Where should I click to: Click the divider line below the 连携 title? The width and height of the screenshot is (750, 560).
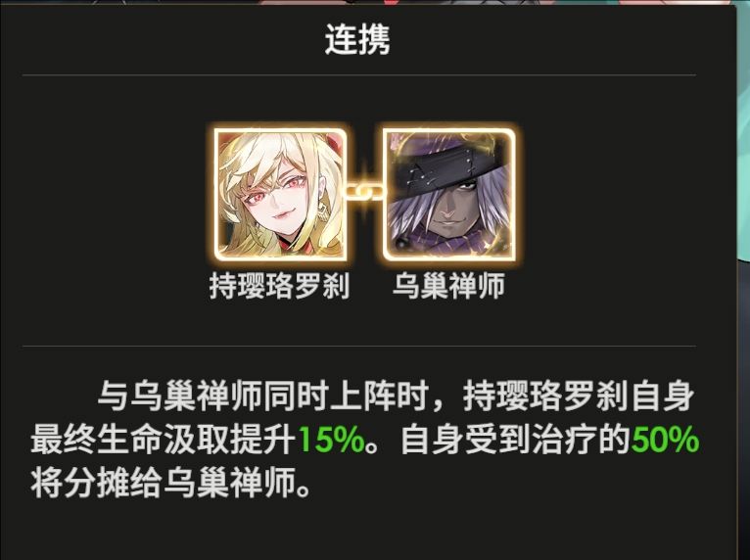point(358,75)
